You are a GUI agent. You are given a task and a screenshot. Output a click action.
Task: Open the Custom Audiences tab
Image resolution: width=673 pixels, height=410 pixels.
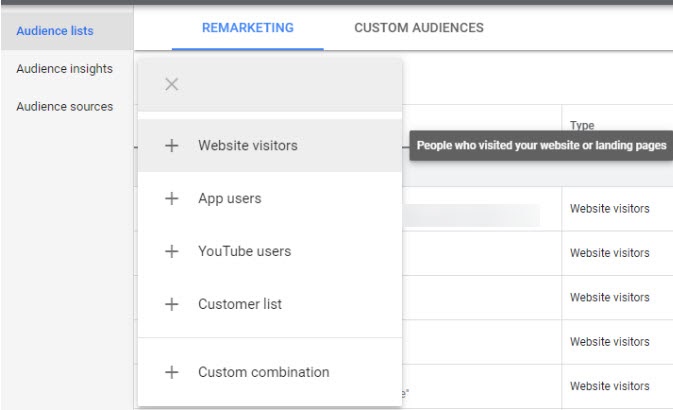(418, 28)
